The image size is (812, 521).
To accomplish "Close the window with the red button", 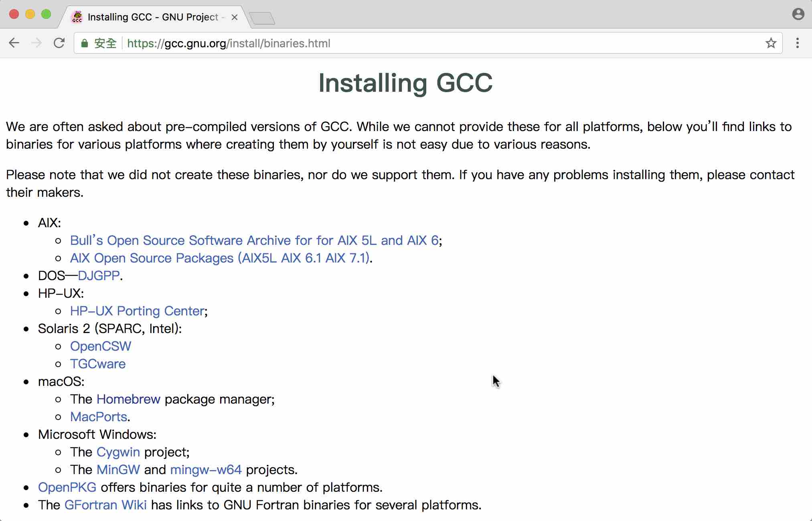I will [x=14, y=14].
